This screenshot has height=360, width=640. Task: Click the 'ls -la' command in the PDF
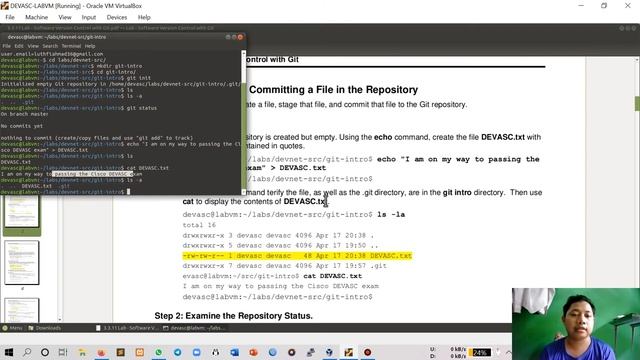tap(391, 215)
